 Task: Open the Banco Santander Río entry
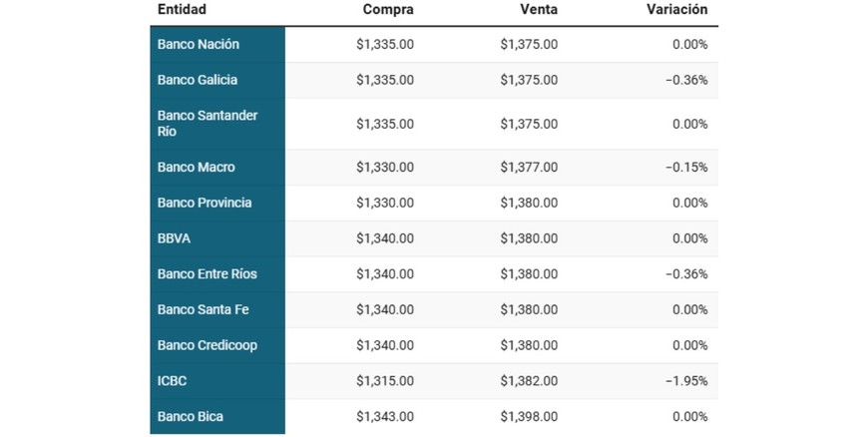coord(208,124)
